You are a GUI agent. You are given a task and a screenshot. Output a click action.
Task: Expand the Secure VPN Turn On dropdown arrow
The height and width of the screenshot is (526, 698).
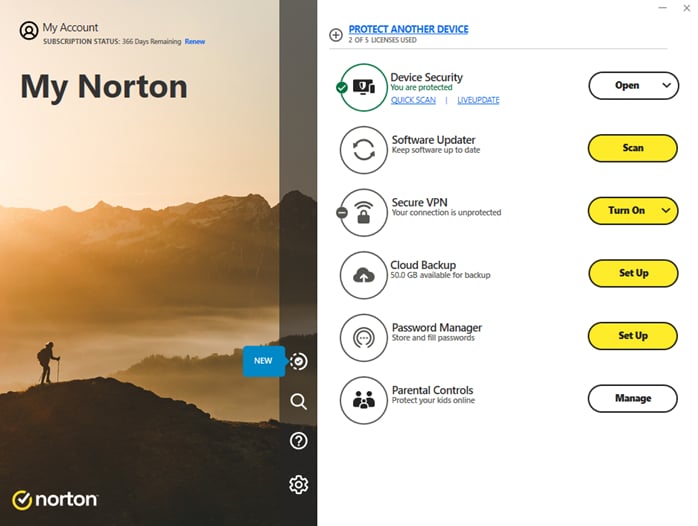coord(667,211)
